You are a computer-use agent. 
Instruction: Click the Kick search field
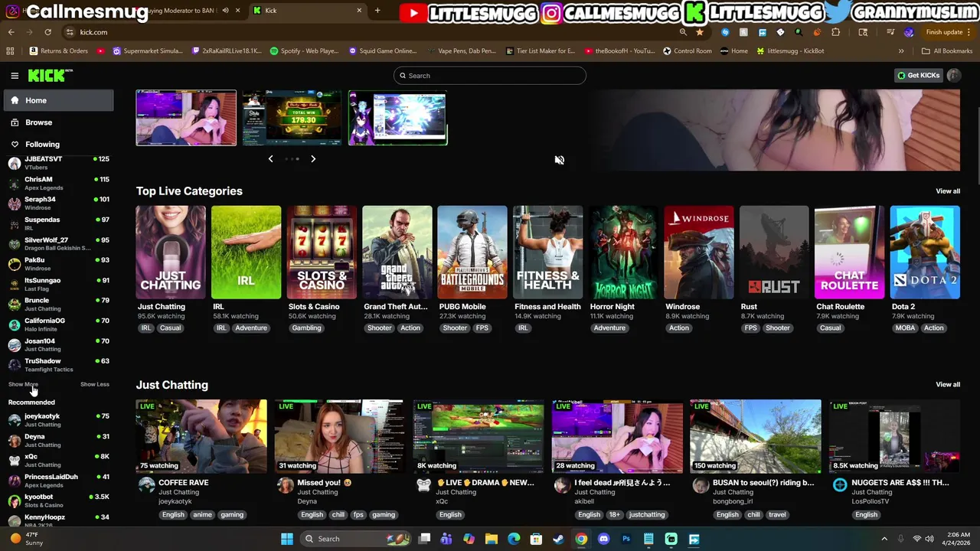tap(490, 76)
